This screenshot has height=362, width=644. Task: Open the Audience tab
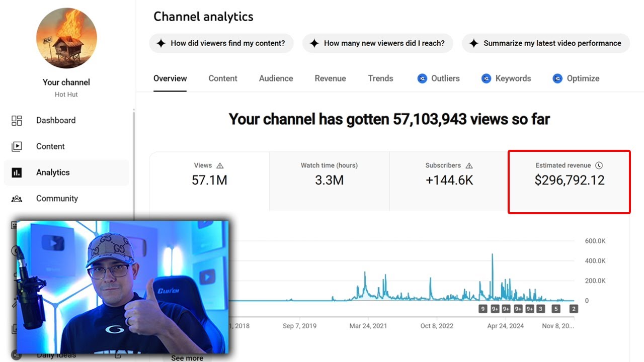pyautogui.click(x=276, y=78)
